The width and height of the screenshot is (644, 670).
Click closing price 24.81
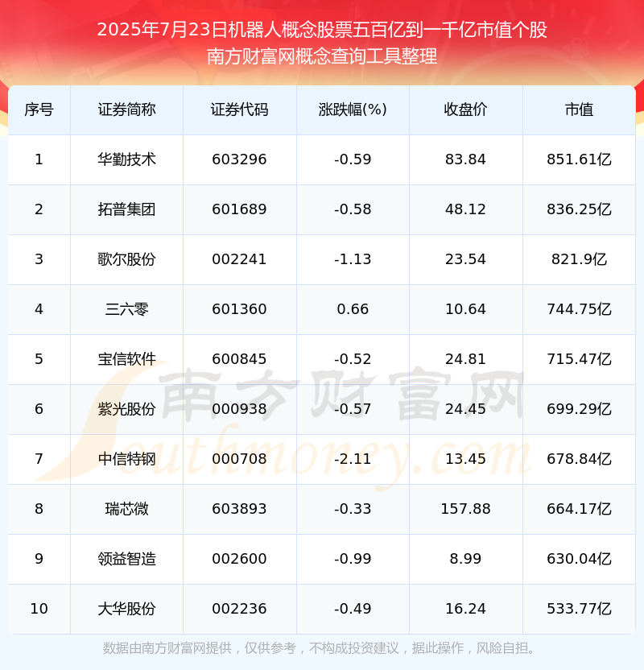click(465, 359)
